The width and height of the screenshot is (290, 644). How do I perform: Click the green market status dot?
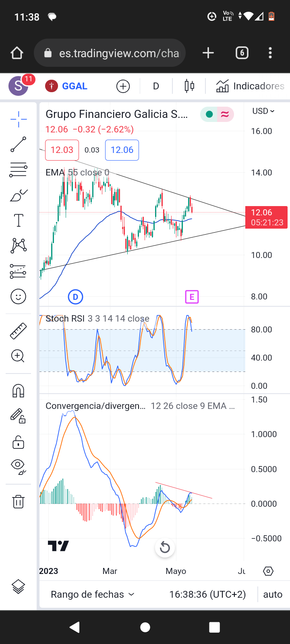click(209, 115)
